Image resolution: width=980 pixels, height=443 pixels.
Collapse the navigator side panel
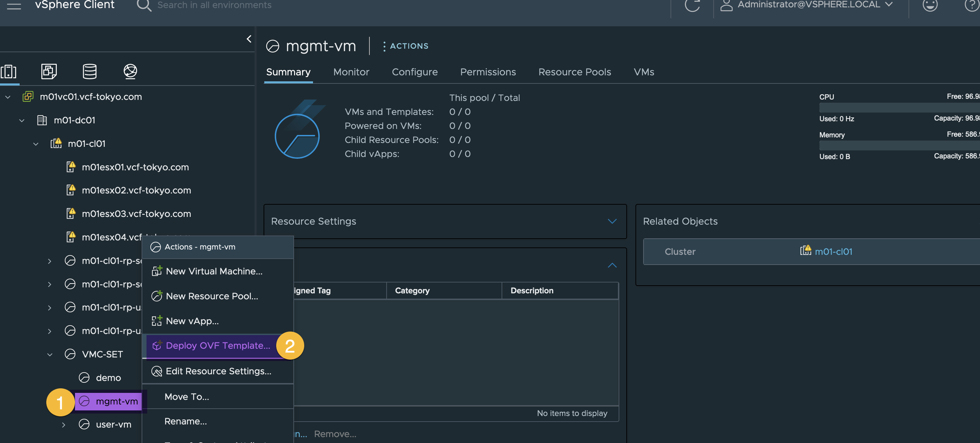tap(249, 39)
